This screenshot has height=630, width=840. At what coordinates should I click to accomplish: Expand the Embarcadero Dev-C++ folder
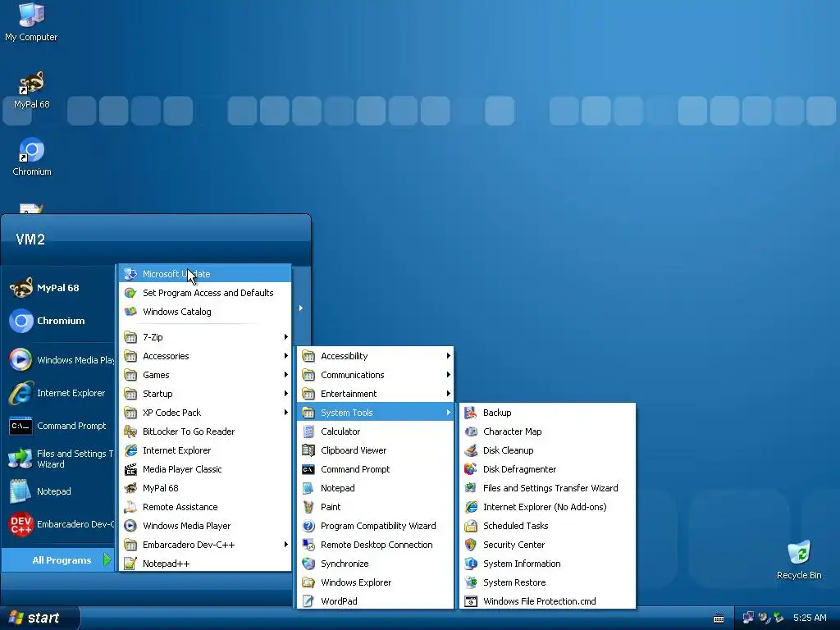click(x=205, y=545)
